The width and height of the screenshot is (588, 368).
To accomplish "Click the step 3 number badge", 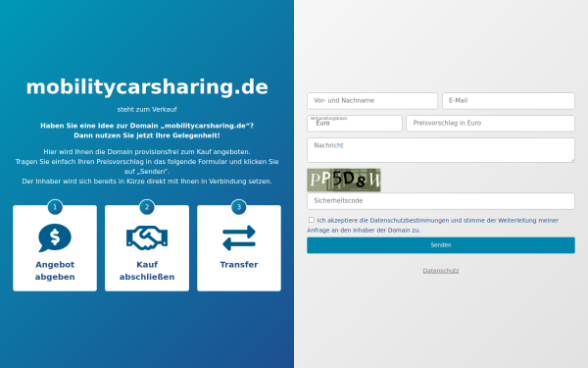I will (x=239, y=207).
